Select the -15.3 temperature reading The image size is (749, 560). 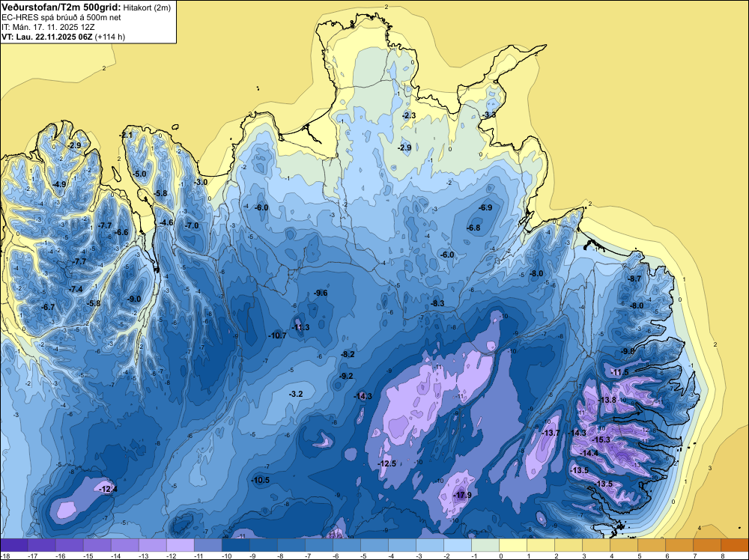point(601,439)
